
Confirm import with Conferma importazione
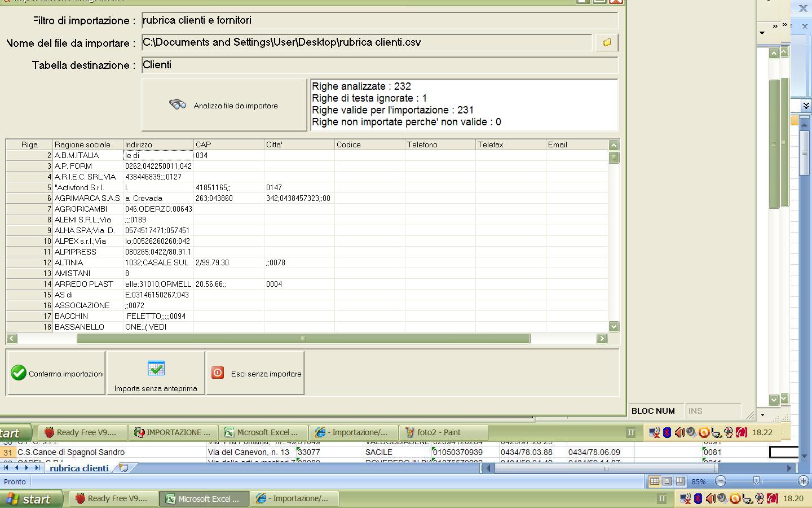coord(56,373)
